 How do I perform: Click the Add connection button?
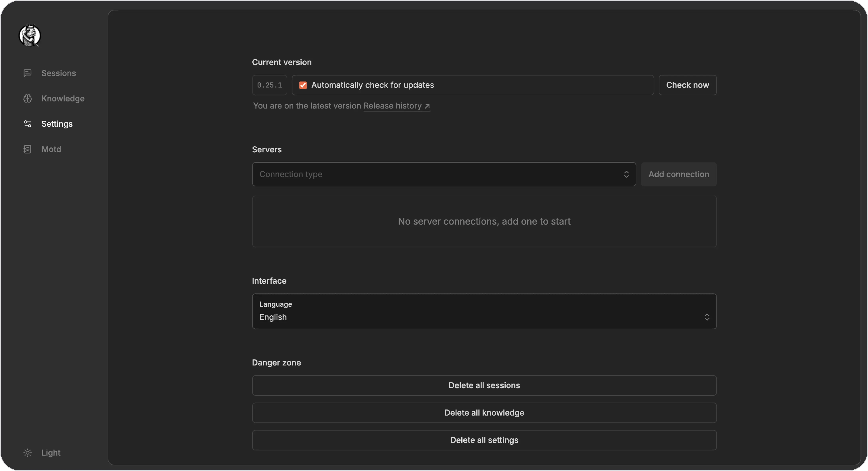click(679, 174)
